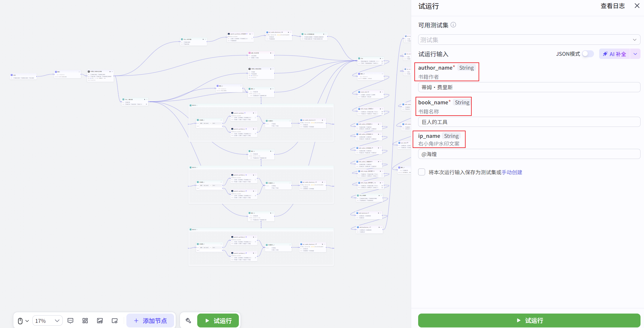Open workflow settings via the wrench icon

point(188,320)
